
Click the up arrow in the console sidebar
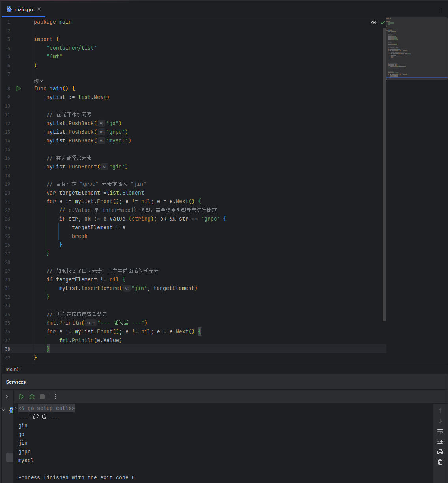(440, 411)
